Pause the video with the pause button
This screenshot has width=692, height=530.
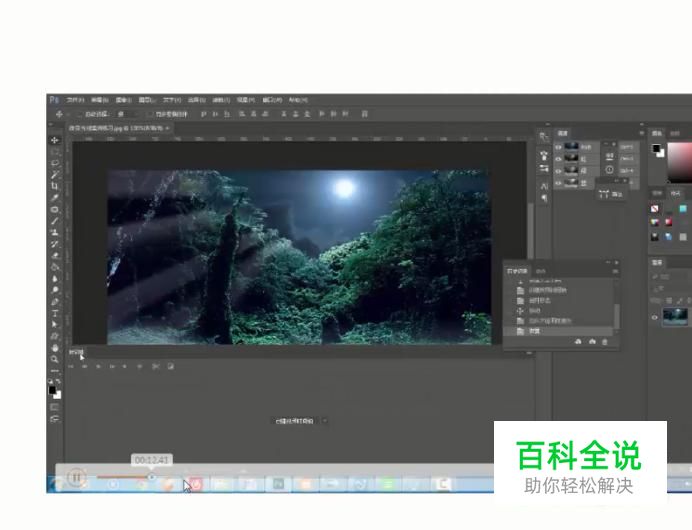(77, 478)
